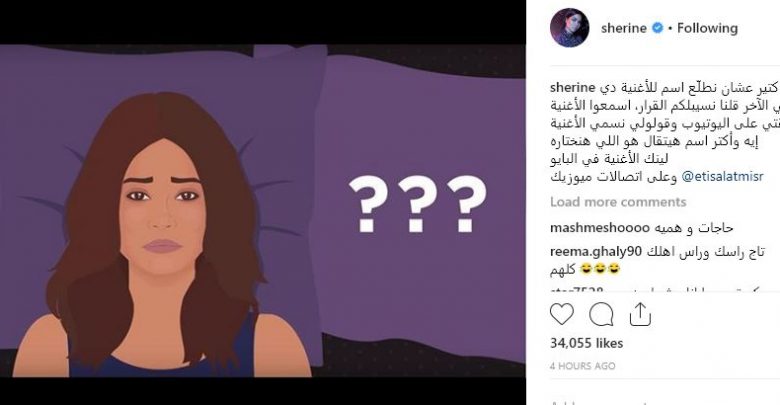780x405 pixels.
Task: Open reema.ghaly90 commenter profile
Action: coord(596,252)
